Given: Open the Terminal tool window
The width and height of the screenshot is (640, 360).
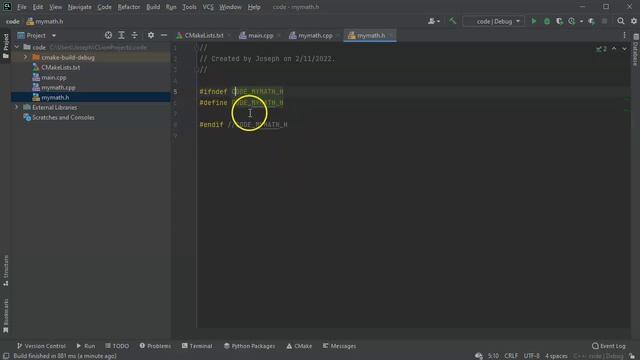Looking at the screenshot, I should click(x=197, y=346).
